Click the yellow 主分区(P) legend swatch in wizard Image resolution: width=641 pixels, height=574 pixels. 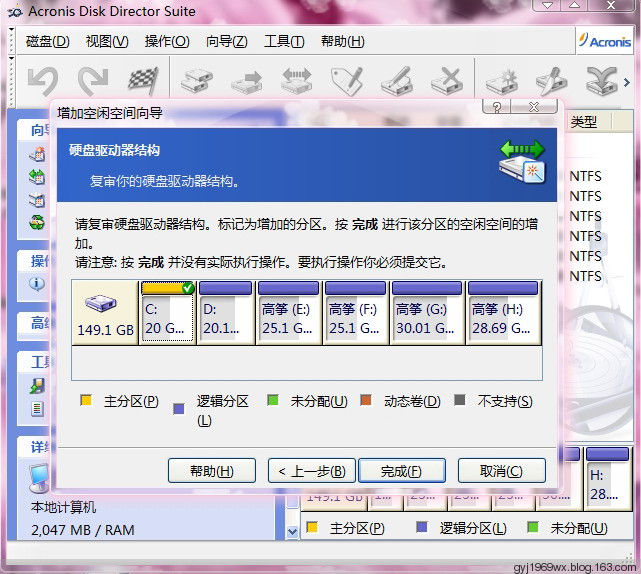pos(86,400)
